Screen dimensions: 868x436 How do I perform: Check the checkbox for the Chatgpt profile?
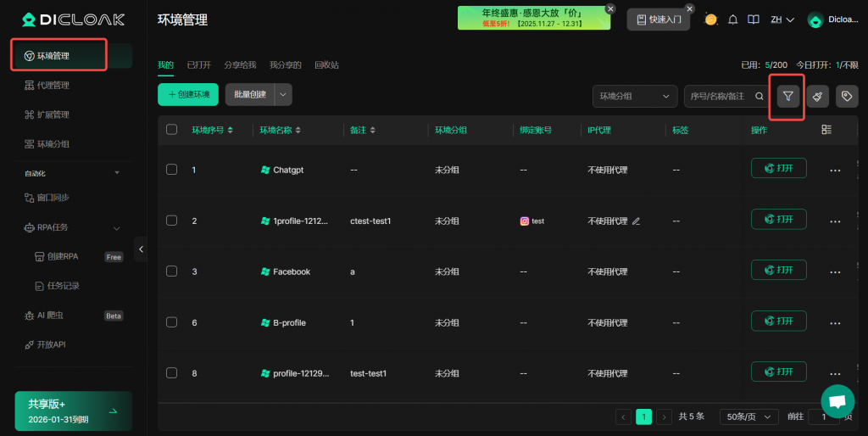(x=172, y=170)
